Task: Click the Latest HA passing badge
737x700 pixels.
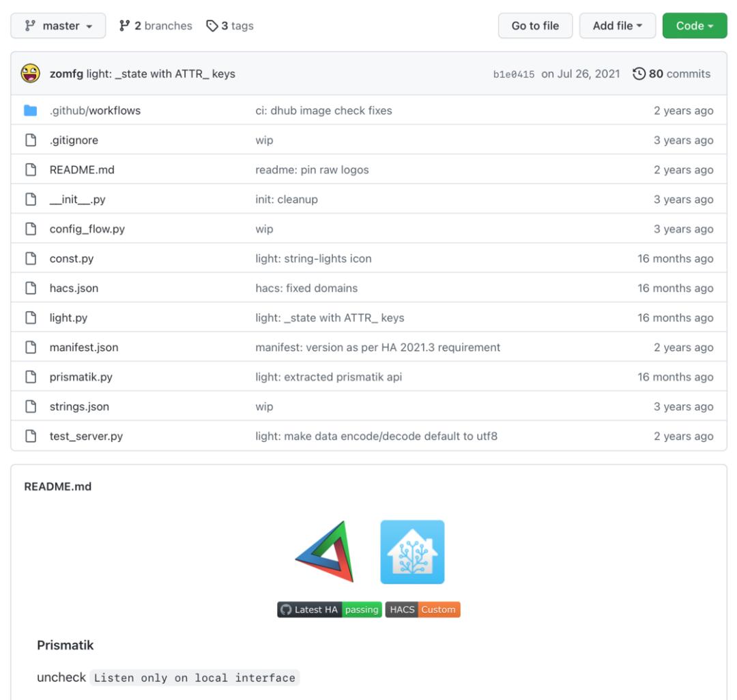Action: point(330,609)
